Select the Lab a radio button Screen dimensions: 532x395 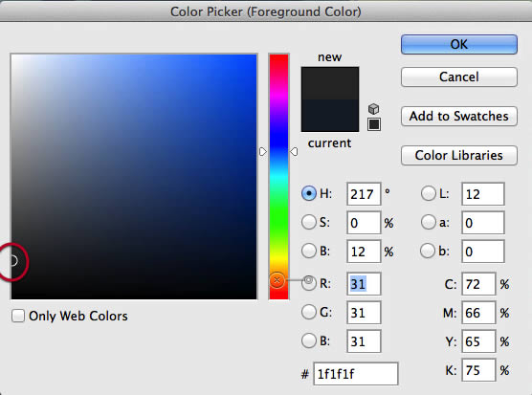(428, 223)
